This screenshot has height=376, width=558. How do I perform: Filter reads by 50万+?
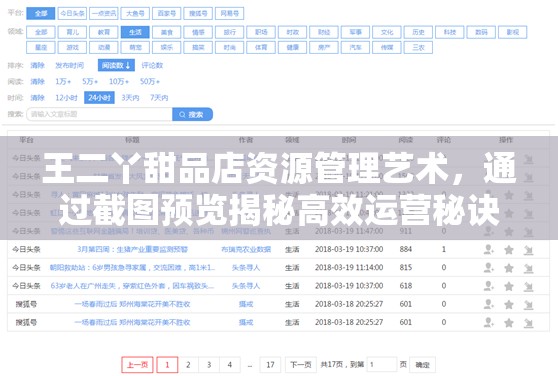pyautogui.click(x=150, y=81)
